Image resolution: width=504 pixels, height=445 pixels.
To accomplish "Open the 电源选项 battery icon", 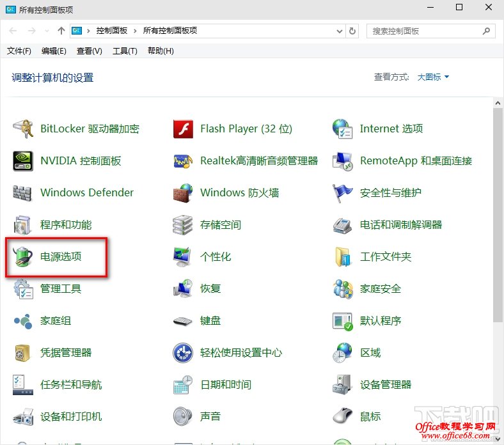I will pos(23,257).
